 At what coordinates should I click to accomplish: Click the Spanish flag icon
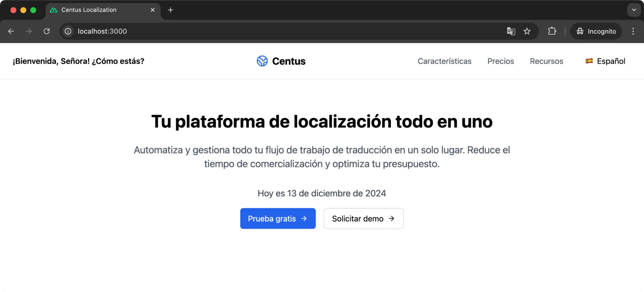coord(589,61)
